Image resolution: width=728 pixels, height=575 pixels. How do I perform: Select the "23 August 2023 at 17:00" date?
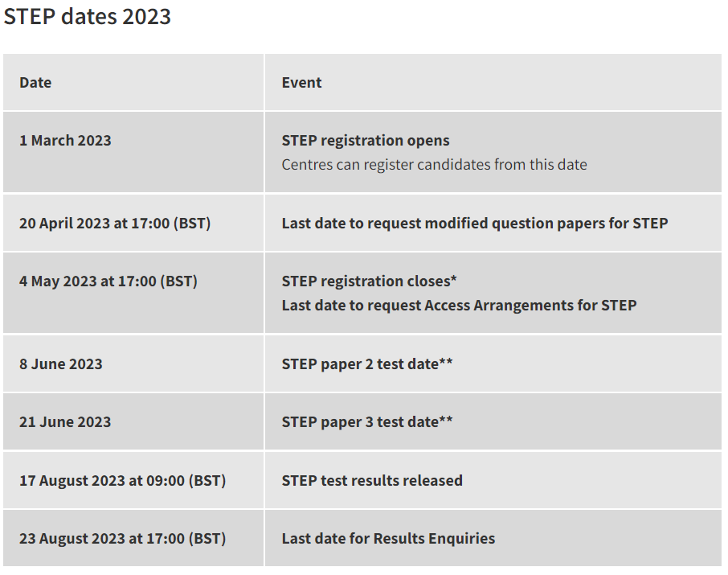122,539
